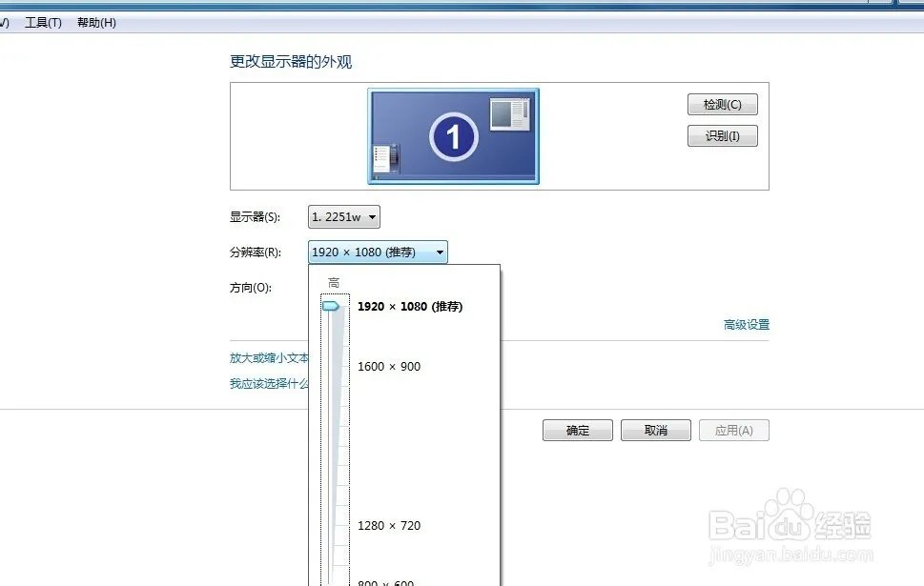Open the 工具(T) menu
This screenshot has height=586, width=924.
click(42, 22)
